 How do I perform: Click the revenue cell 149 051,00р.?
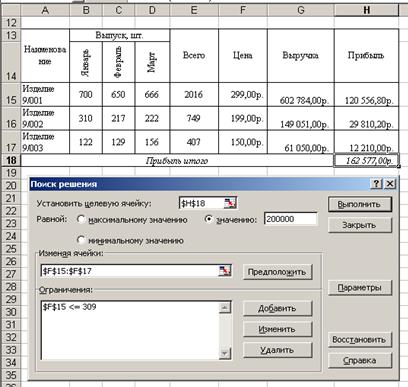[301, 118]
